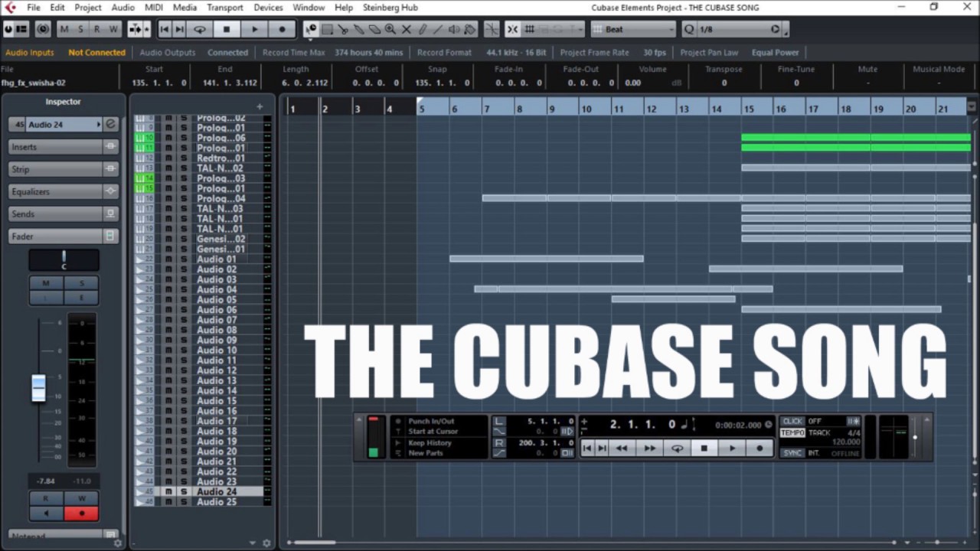Click Play in the transport panel
The width and height of the screenshot is (980, 551).
coord(732,448)
